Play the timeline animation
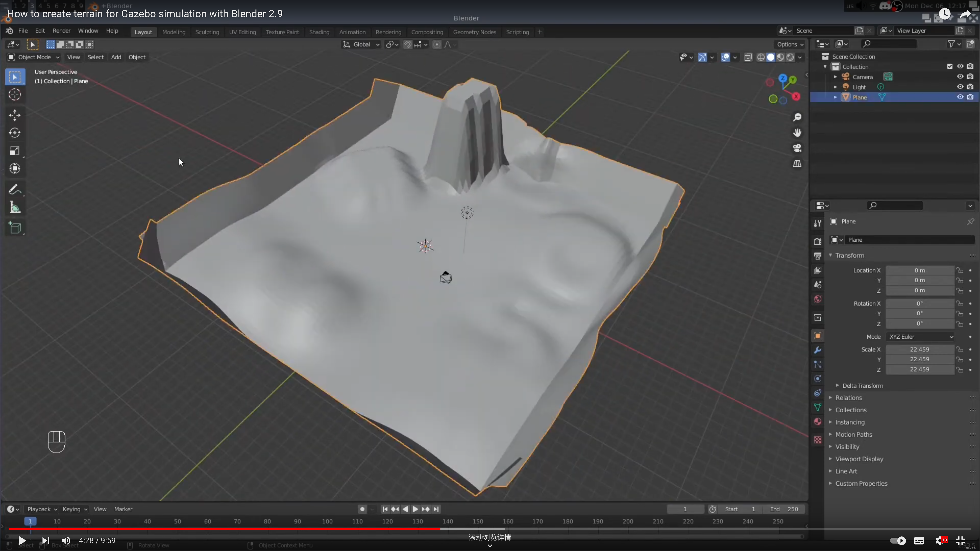 415,509
